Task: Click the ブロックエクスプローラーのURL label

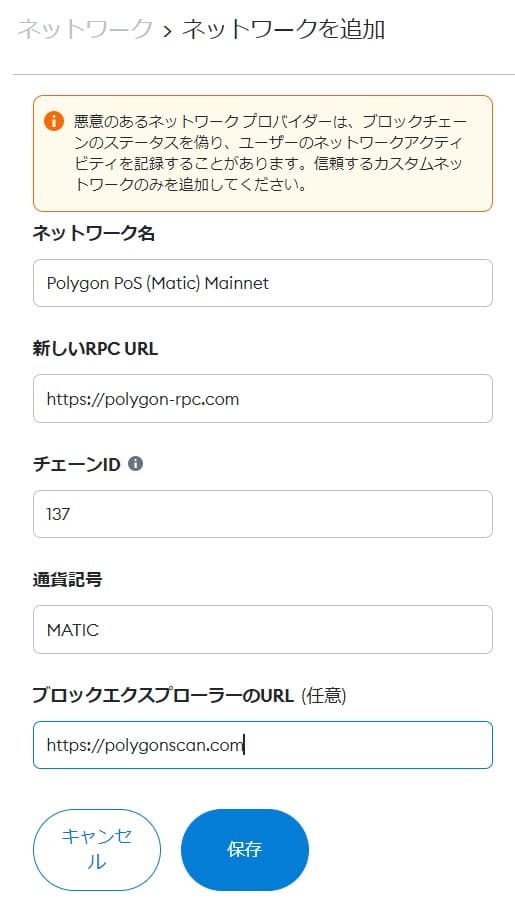Action: [163, 696]
